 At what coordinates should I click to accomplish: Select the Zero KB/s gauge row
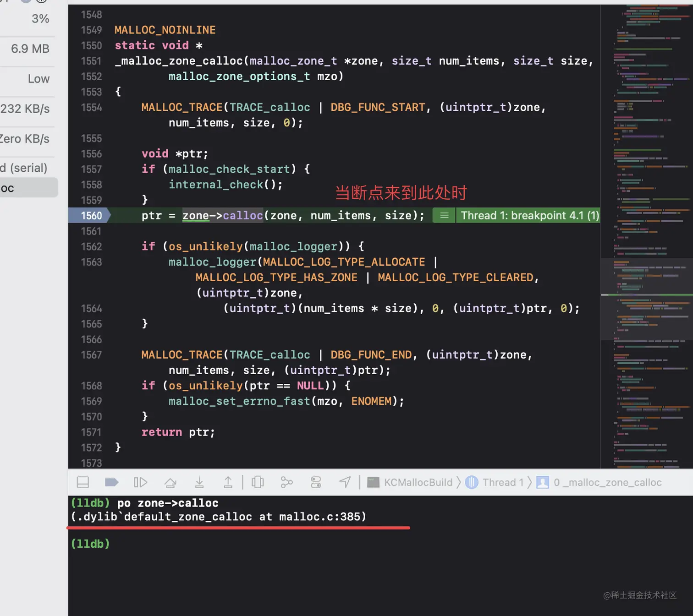27,139
